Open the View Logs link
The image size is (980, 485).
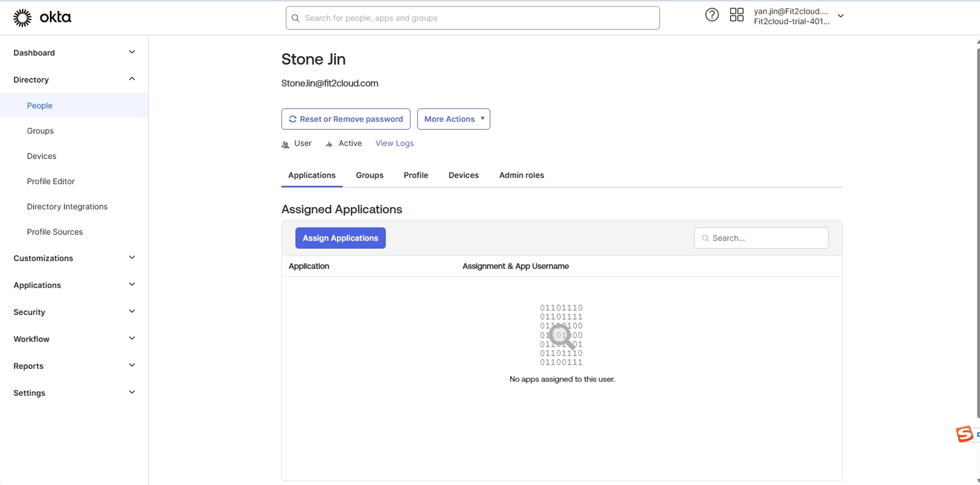coord(394,143)
